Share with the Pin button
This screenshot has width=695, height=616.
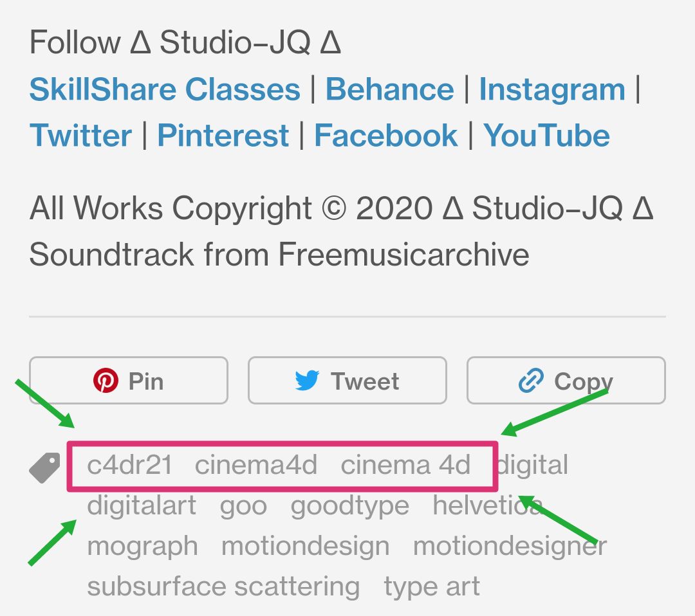[129, 381]
